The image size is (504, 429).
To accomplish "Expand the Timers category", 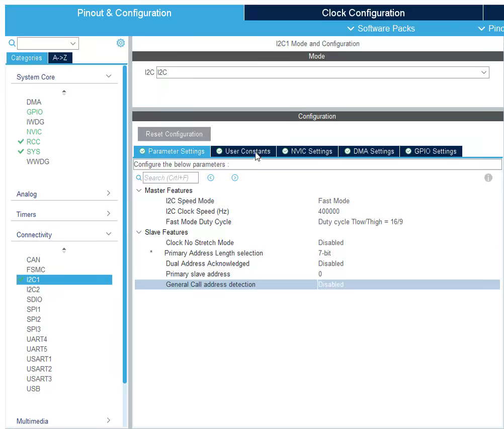I will (109, 213).
